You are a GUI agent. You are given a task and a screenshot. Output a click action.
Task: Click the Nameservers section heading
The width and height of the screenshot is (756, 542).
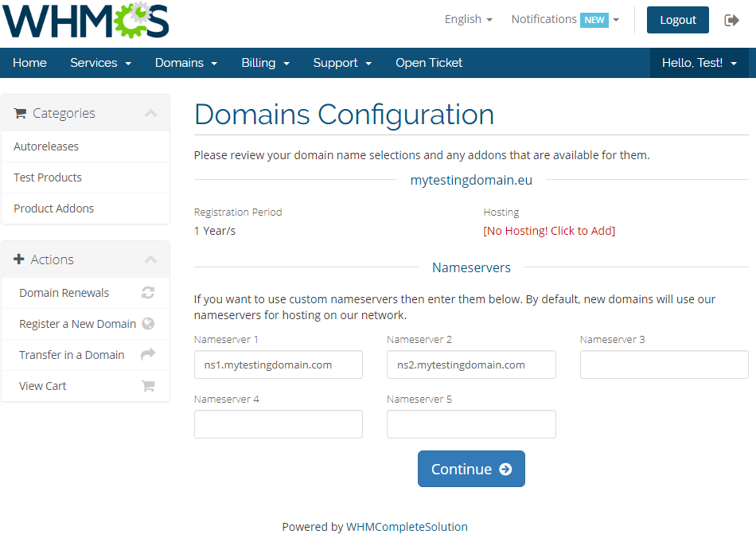471,267
